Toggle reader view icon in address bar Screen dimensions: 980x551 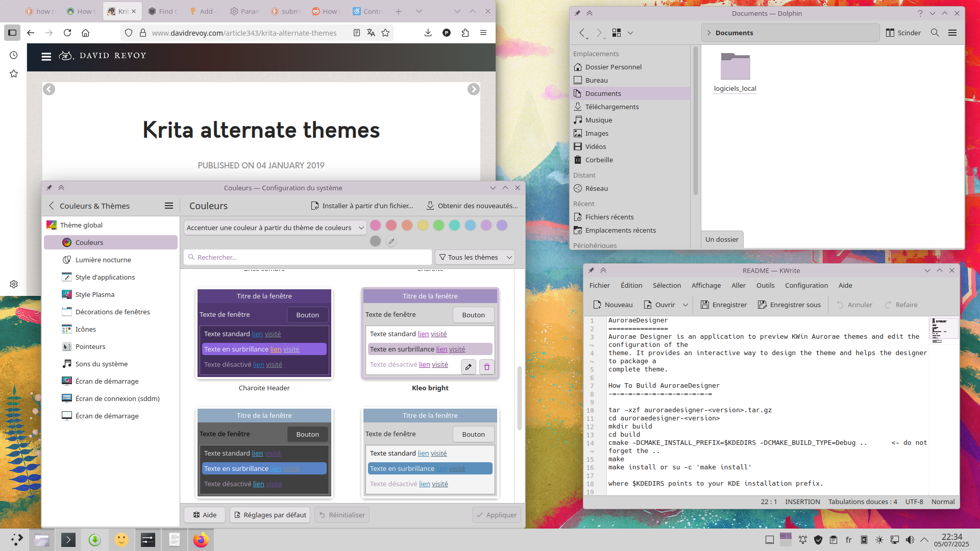(357, 33)
